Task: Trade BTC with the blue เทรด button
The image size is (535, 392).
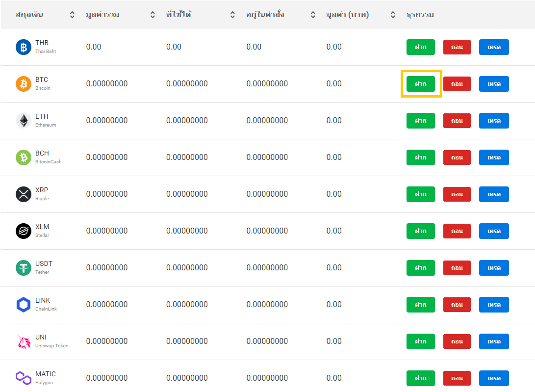Action: (x=494, y=84)
